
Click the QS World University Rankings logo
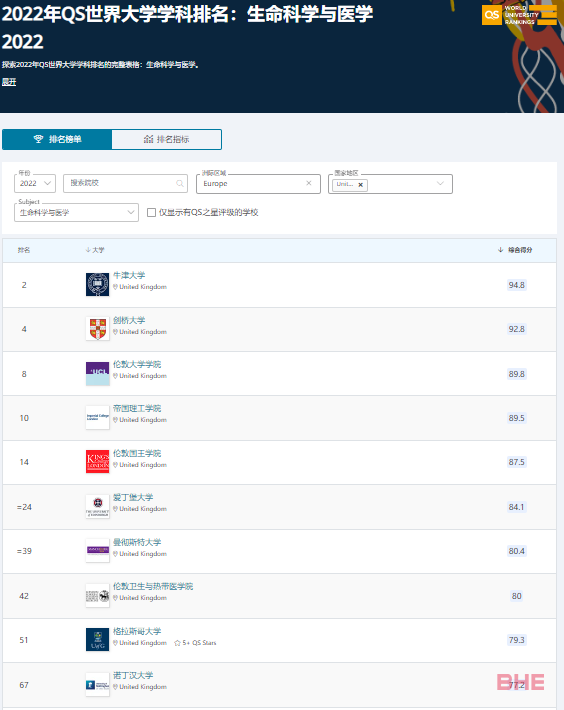[x=519, y=15]
